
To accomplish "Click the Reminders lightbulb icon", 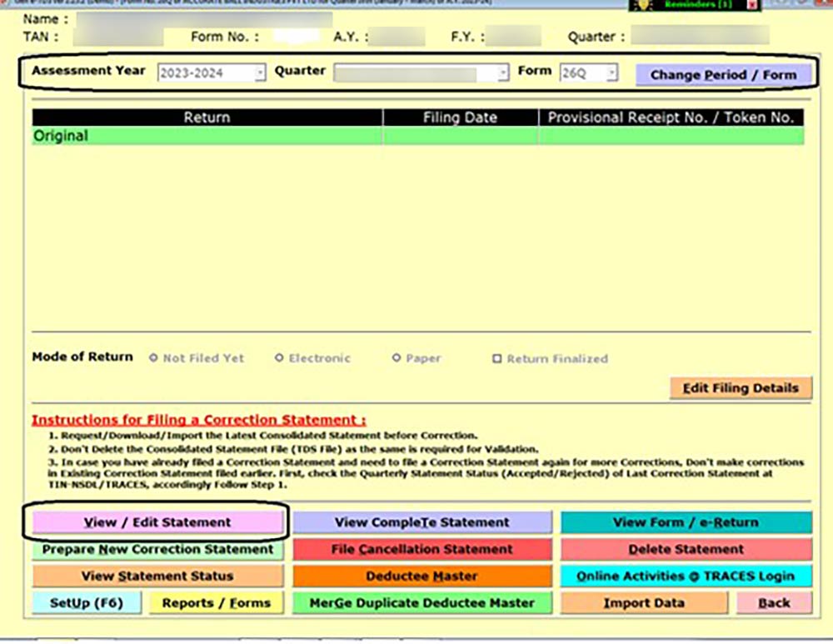I will pos(645,5).
